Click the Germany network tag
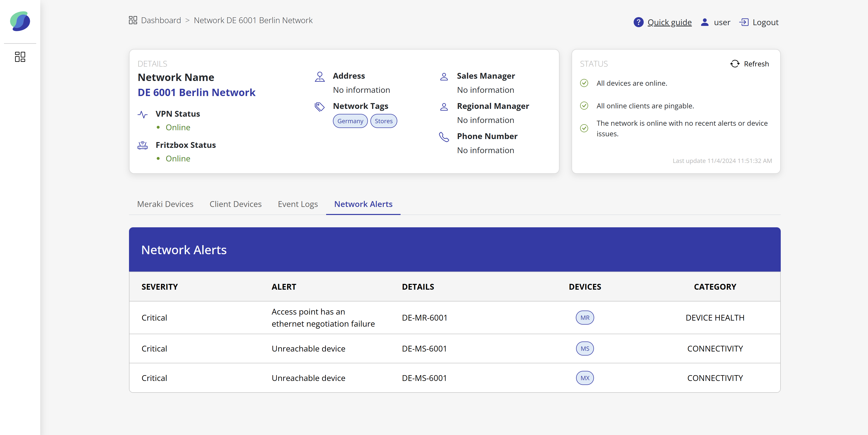Image resolution: width=868 pixels, height=435 pixels. point(350,121)
